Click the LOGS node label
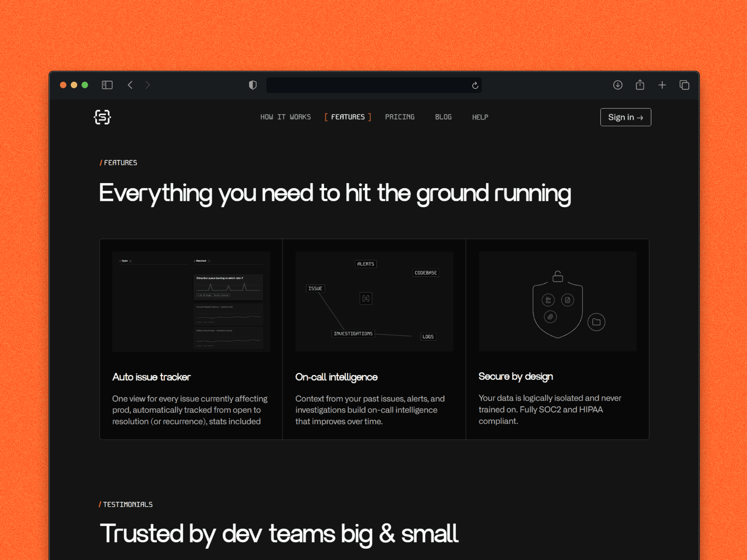747x560 pixels. (428, 337)
